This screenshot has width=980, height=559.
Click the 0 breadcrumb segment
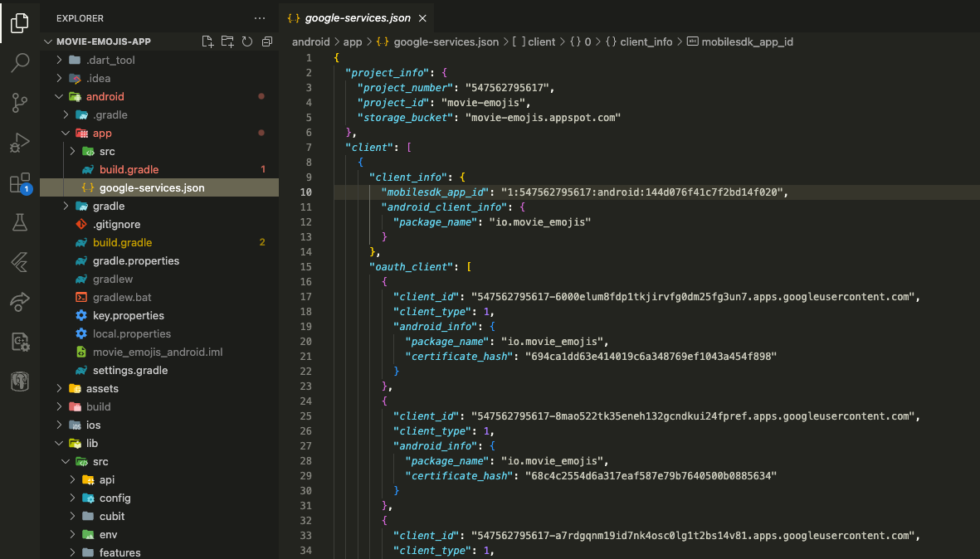(580, 41)
